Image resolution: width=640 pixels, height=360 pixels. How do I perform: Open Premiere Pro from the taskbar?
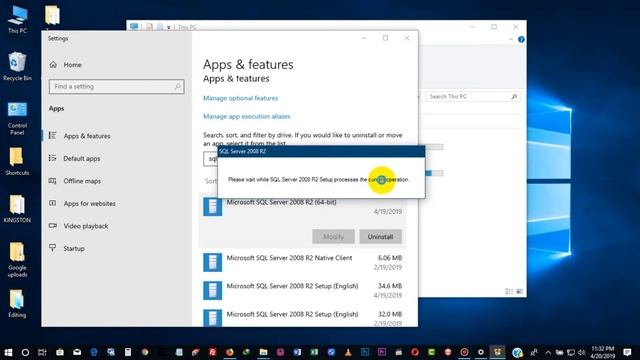pos(382,352)
